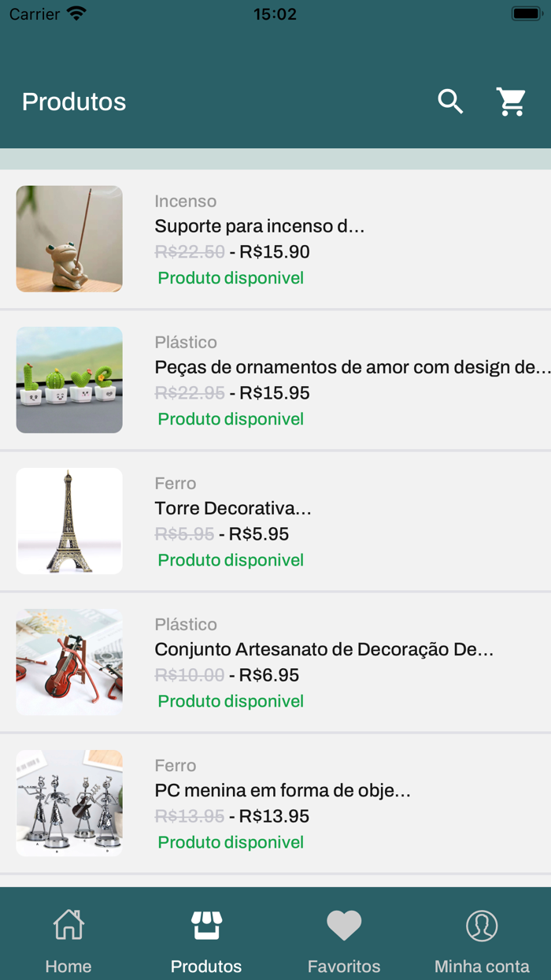
Task: Tap the Produtos shop icon
Action: [x=206, y=925]
